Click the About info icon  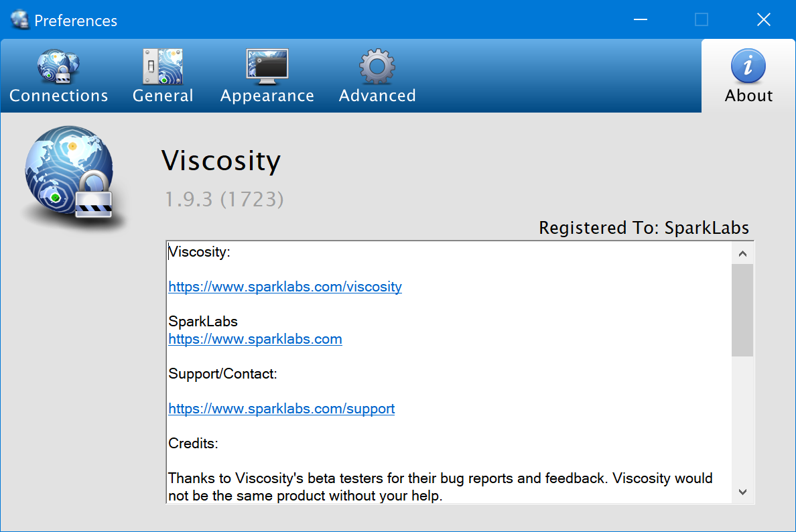pos(748,67)
